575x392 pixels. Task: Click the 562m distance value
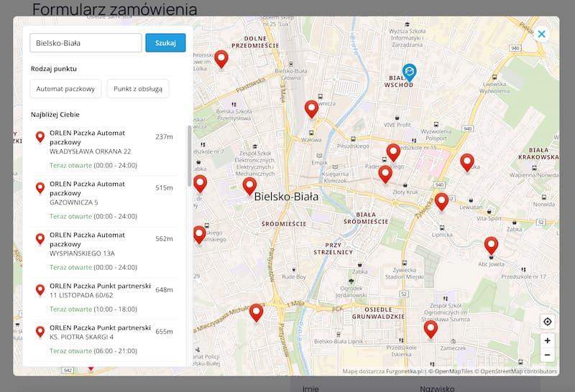(164, 238)
